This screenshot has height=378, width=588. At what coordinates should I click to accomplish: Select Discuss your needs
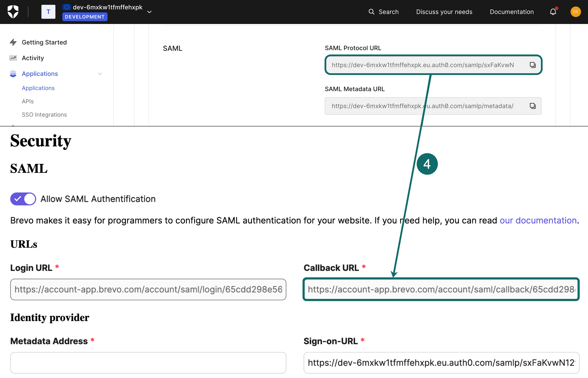pos(444,12)
